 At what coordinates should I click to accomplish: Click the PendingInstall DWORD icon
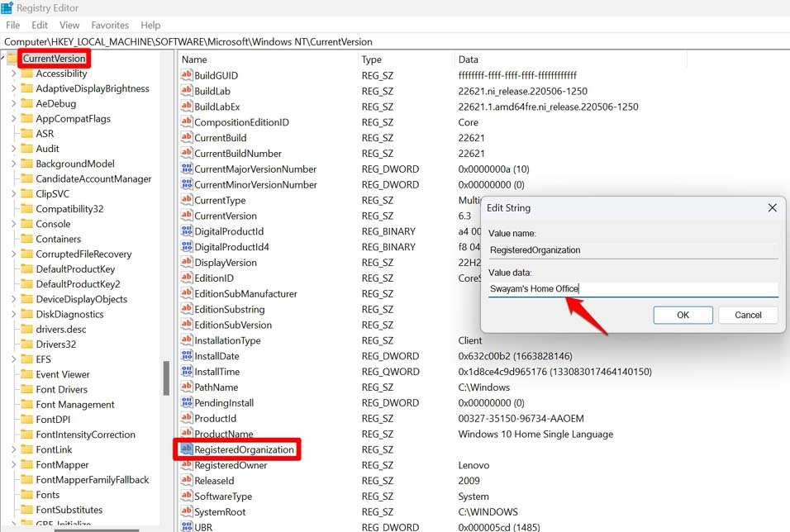(187, 402)
